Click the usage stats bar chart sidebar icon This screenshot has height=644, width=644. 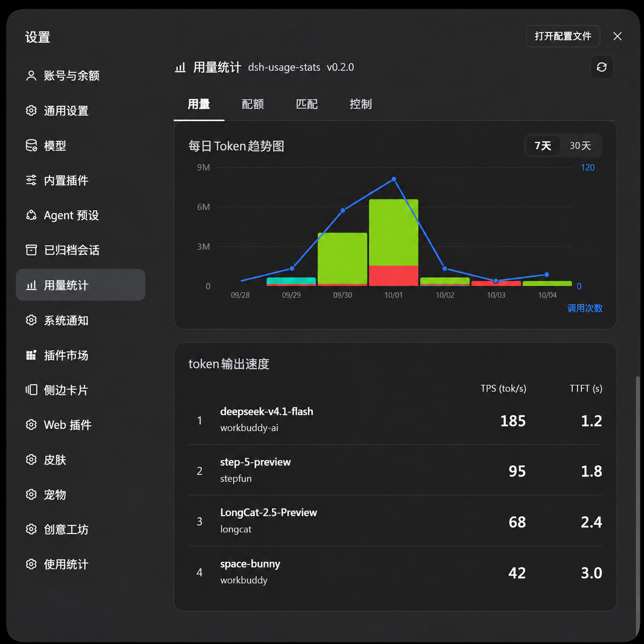(31, 285)
